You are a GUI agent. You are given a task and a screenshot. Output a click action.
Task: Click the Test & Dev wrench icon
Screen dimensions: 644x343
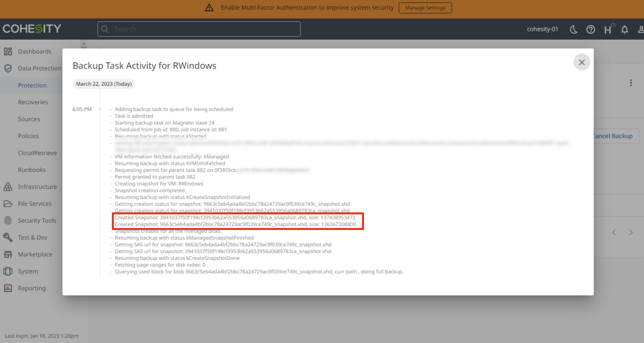coord(8,237)
